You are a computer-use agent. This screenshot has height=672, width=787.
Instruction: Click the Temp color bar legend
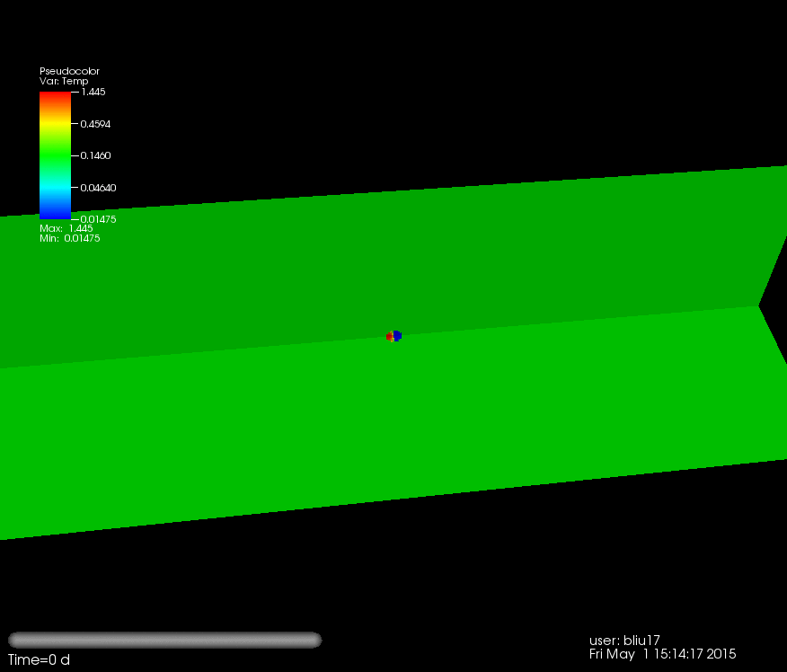[x=55, y=155]
